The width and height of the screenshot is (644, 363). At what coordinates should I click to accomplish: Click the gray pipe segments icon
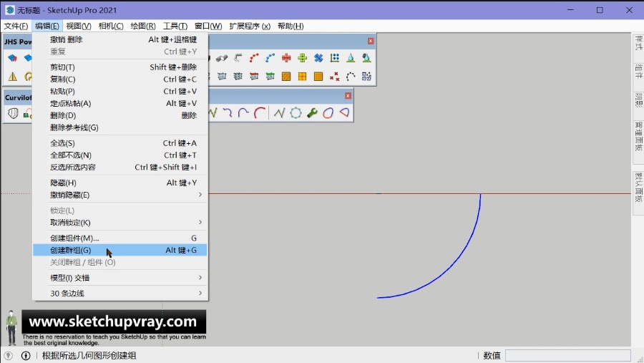[222, 58]
